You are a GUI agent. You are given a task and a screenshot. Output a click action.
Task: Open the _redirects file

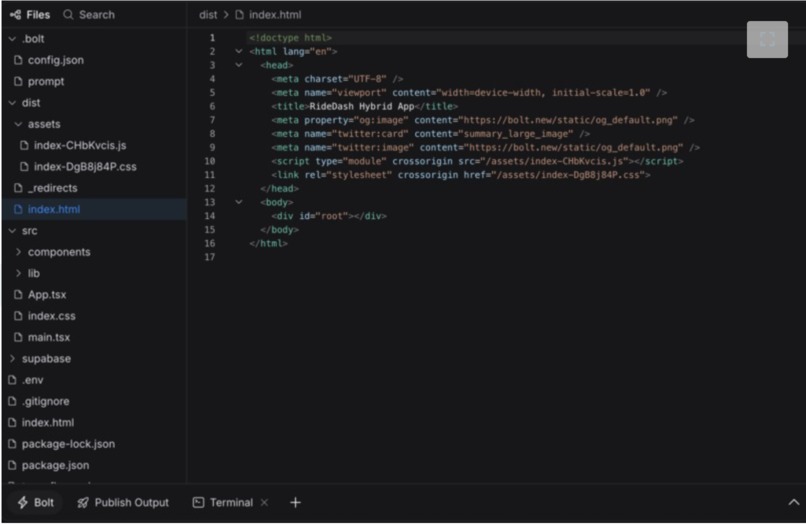point(52,188)
